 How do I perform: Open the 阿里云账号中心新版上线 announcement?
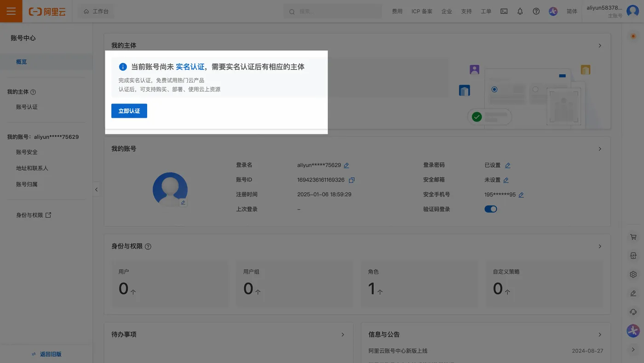398,351
